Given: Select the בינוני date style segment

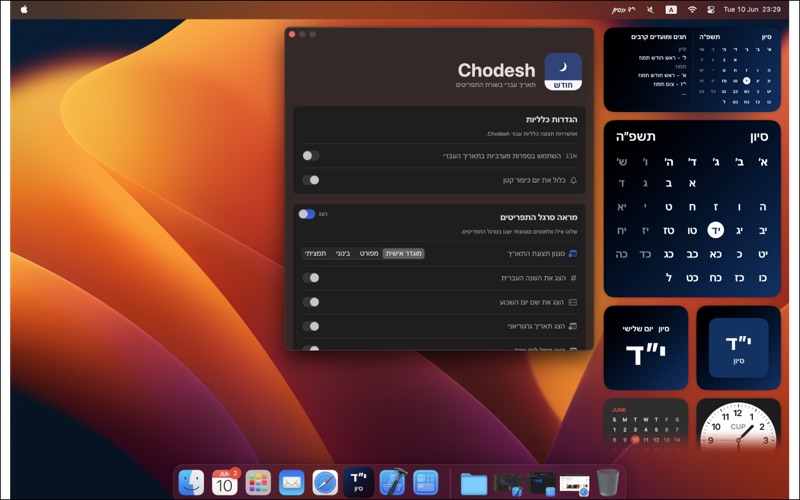Looking at the screenshot, I should click(343, 254).
